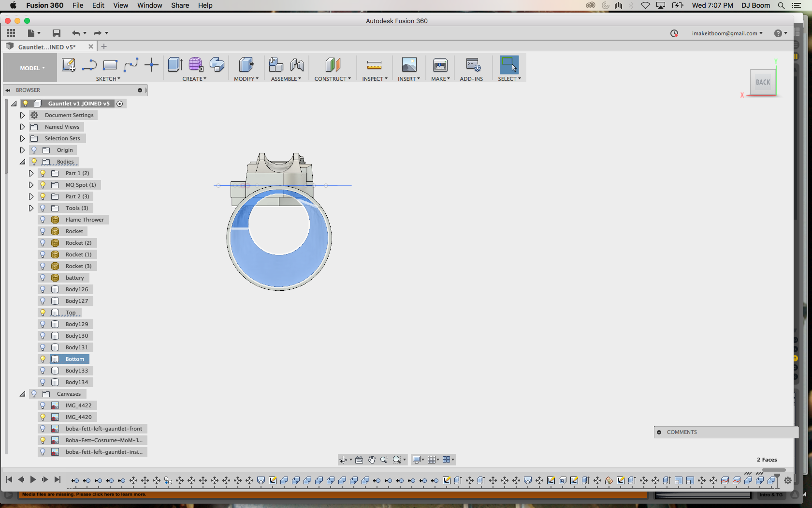Image resolution: width=812 pixels, height=508 pixels.
Task: Toggle visibility bulb for Flame Thrower
Action: coord(43,220)
